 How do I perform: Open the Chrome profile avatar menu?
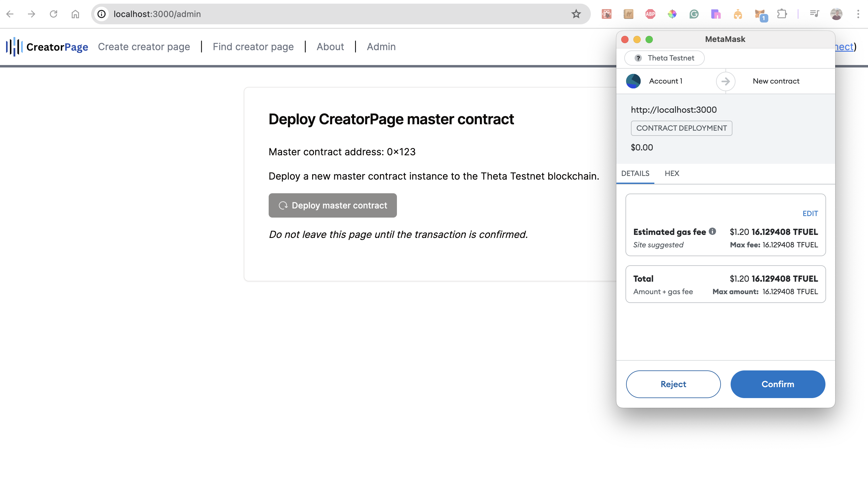[836, 14]
